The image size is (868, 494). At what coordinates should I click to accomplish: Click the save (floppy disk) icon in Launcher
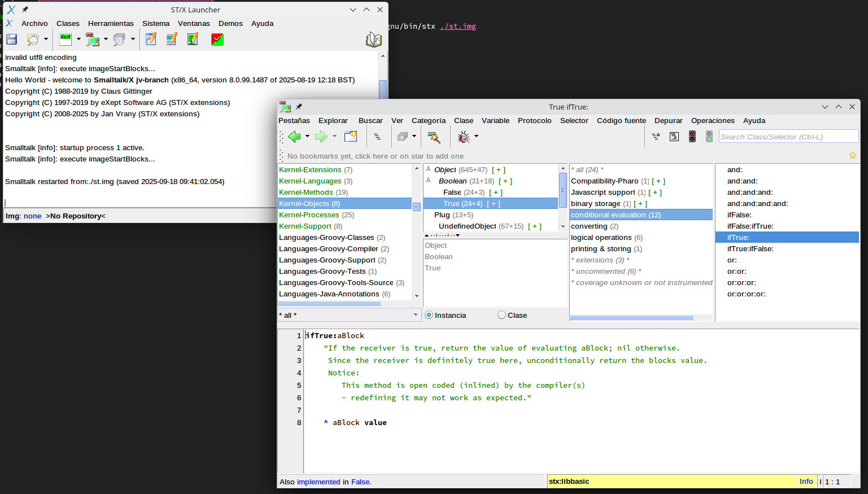12,40
